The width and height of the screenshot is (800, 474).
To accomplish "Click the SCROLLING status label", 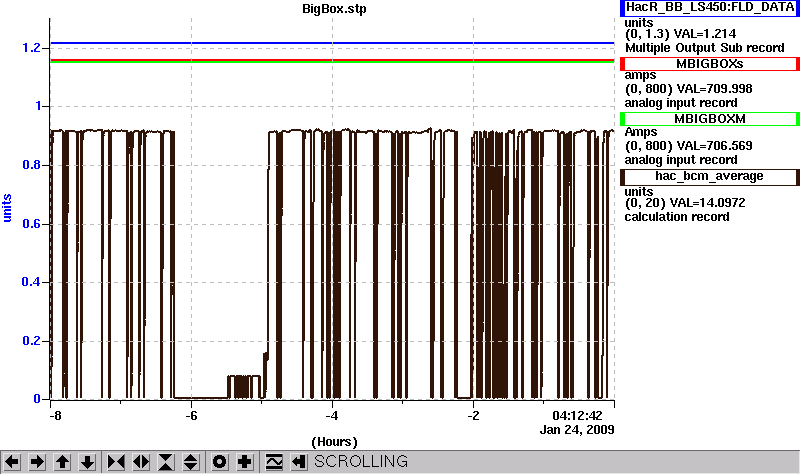I will (361, 461).
